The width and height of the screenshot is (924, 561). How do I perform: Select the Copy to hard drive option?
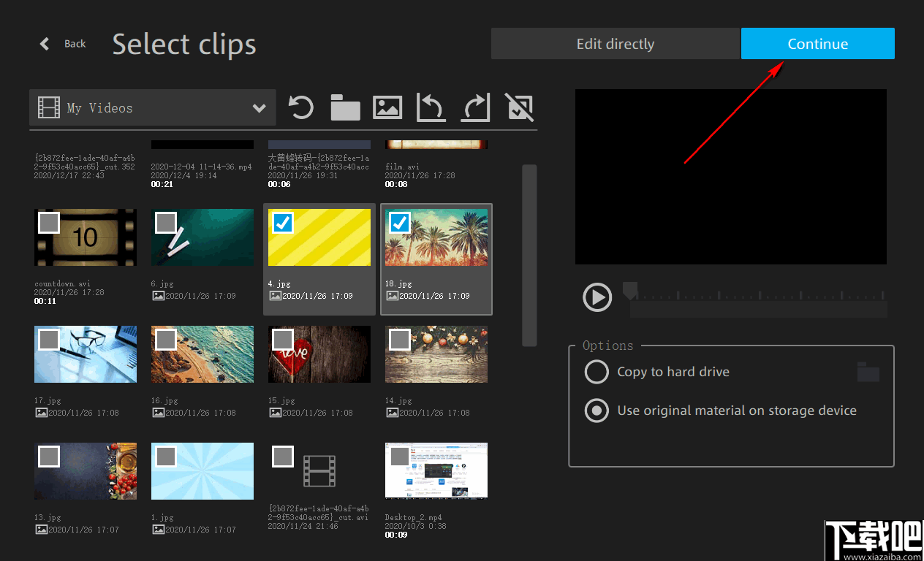coord(596,372)
